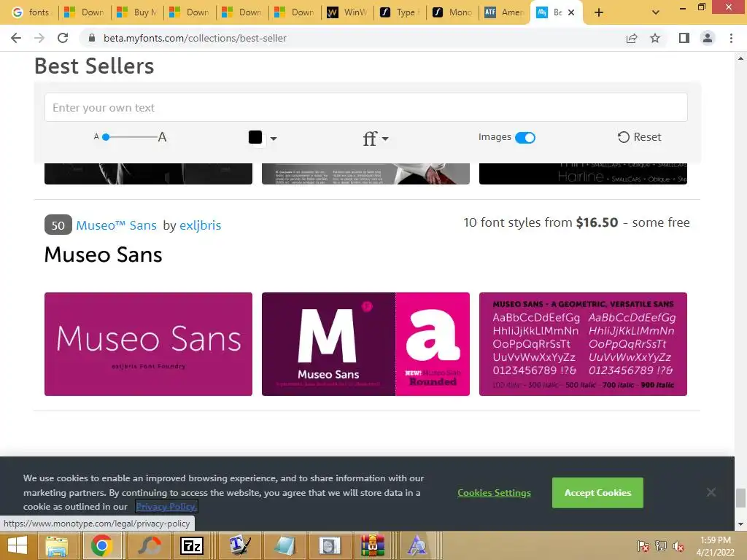Share this page icon
Image resolution: width=747 pixels, height=560 pixels.
pos(632,38)
